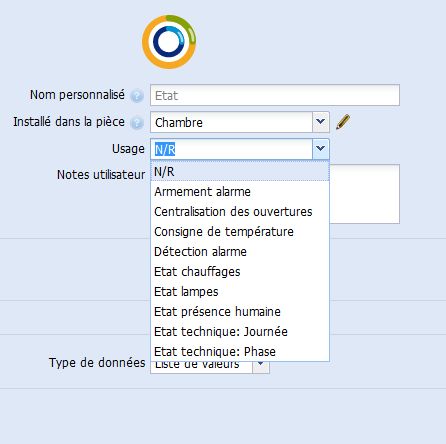The height and width of the screenshot is (444, 446).
Task: Click help icon beside Nom personnalisé
Action: click(x=137, y=96)
